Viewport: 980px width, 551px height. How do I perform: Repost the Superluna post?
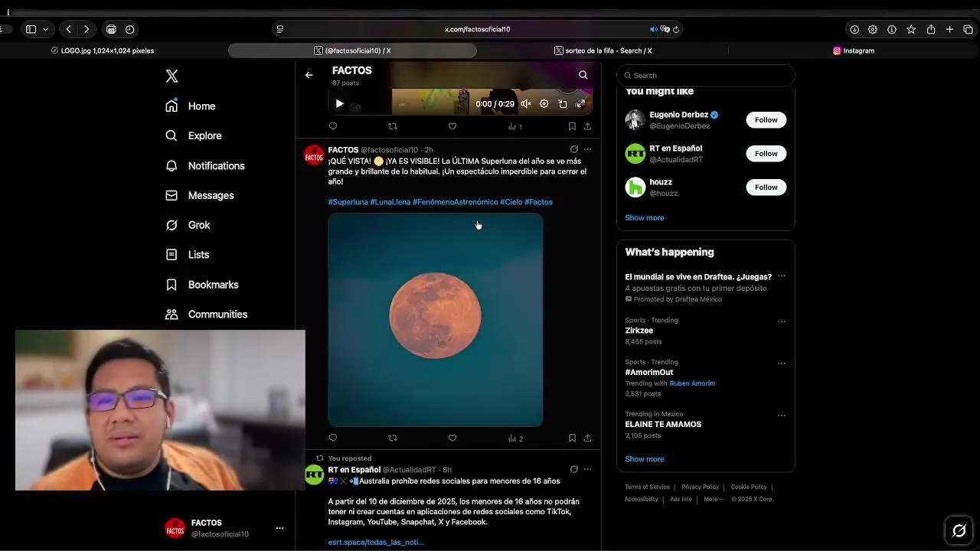pos(393,439)
